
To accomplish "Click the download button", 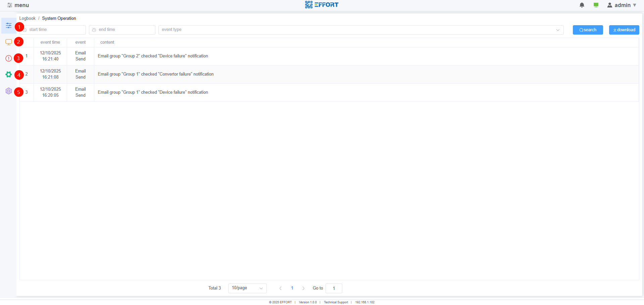I will click(x=624, y=30).
